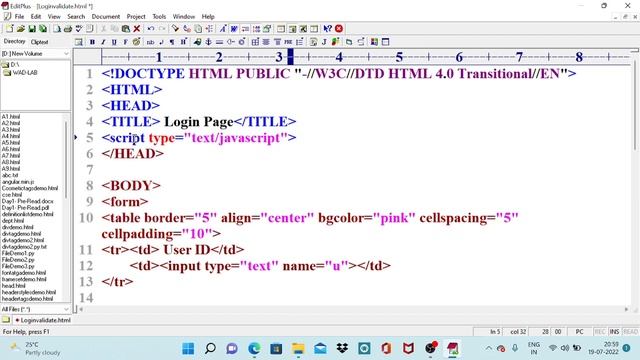Click the Find icon in the toolbar
Screen dimensions: 640x360
point(176,29)
